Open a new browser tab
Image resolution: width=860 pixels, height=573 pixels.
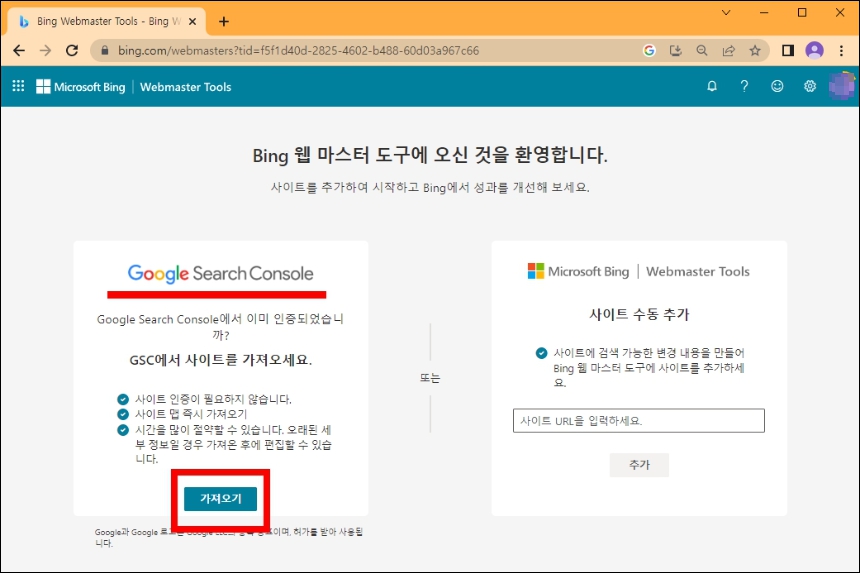click(x=224, y=21)
